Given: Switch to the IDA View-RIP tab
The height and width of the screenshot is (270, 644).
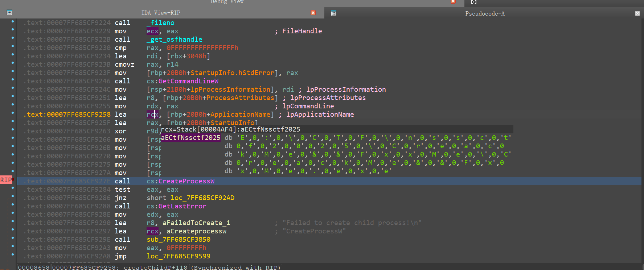Looking at the screenshot, I should pos(160,13).
